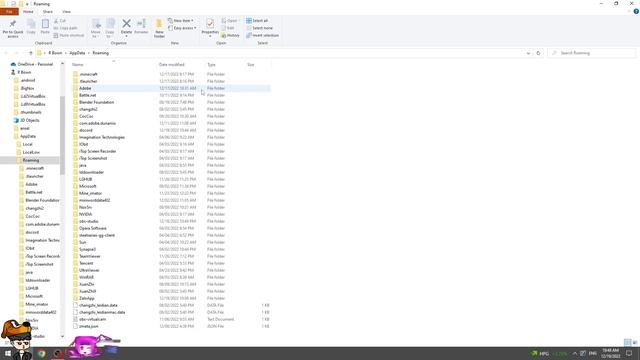
Task: Click the address bar refresh button
Action: [x=538, y=53]
